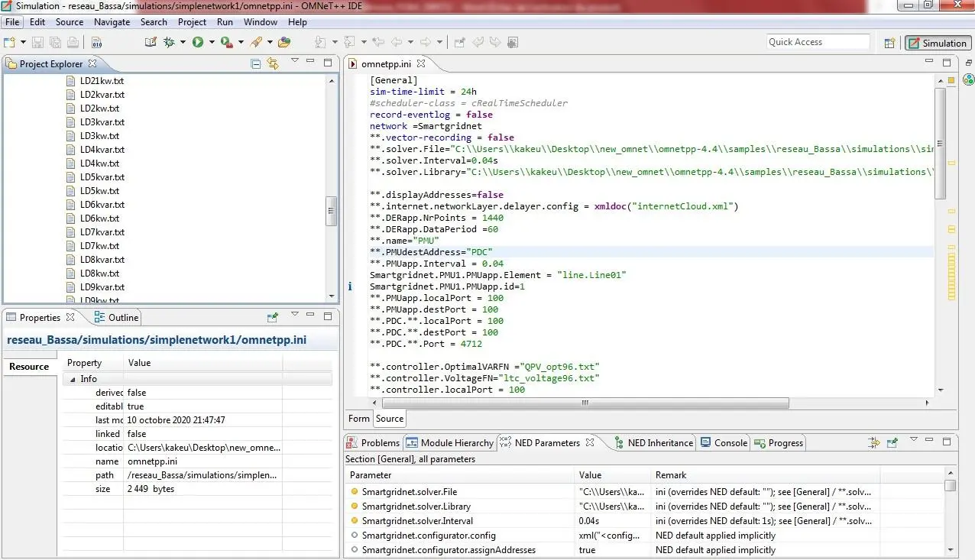The height and width of the screenshot is (560, 975).
Task: Click the Open Perspective icon
Action: click(889, 43)
